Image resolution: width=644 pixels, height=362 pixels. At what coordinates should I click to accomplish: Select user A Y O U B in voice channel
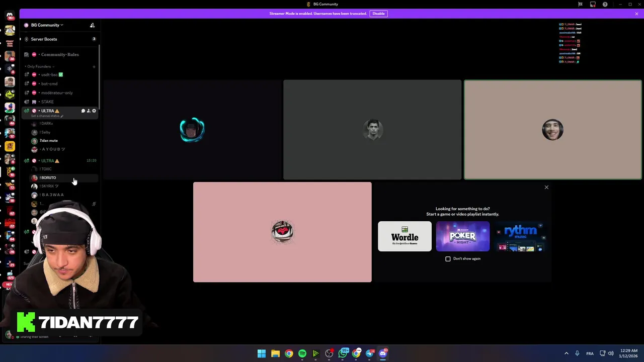click(53, 149)
